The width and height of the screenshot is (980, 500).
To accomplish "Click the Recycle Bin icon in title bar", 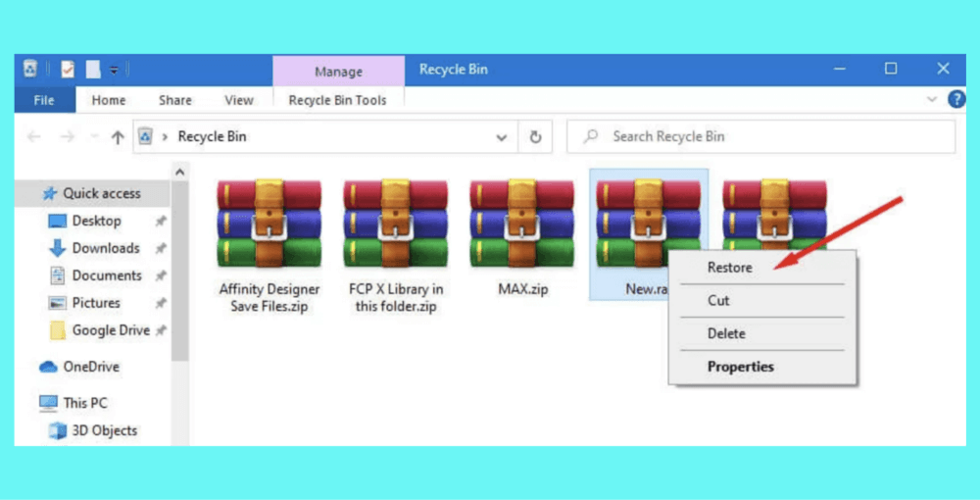I will [x=30, y=69].
